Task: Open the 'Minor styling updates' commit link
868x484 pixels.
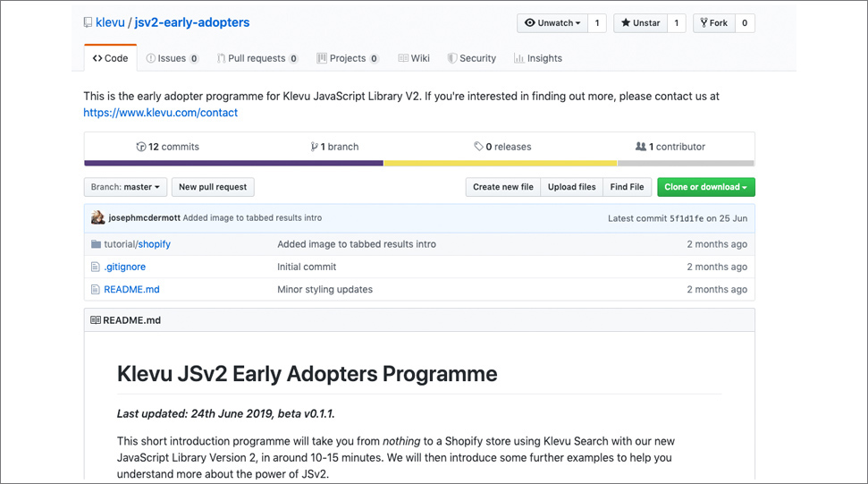Action: click(325, 290)
